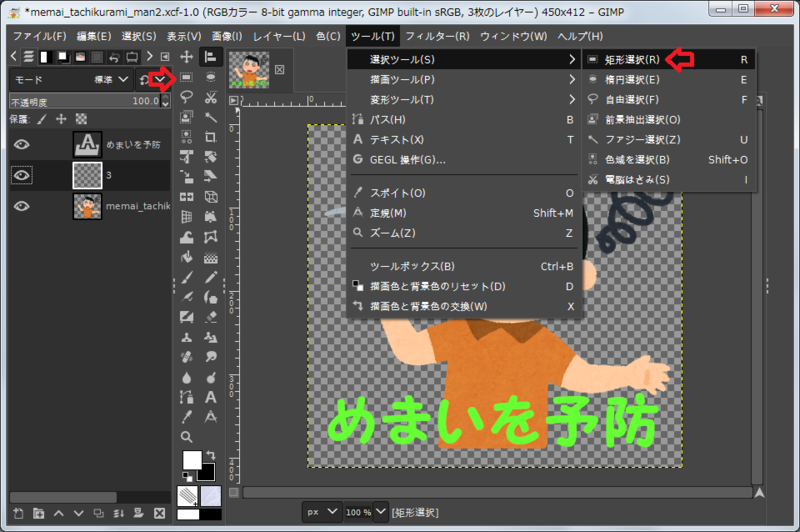This screenshot has width=800, height=532.
Task: Choose the Paths tool icon
Action: point(187,397)
